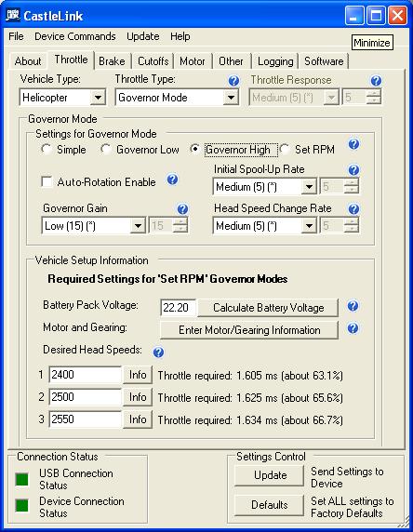
Task: Click help icon beside Governor Gain
Action: 182,209
